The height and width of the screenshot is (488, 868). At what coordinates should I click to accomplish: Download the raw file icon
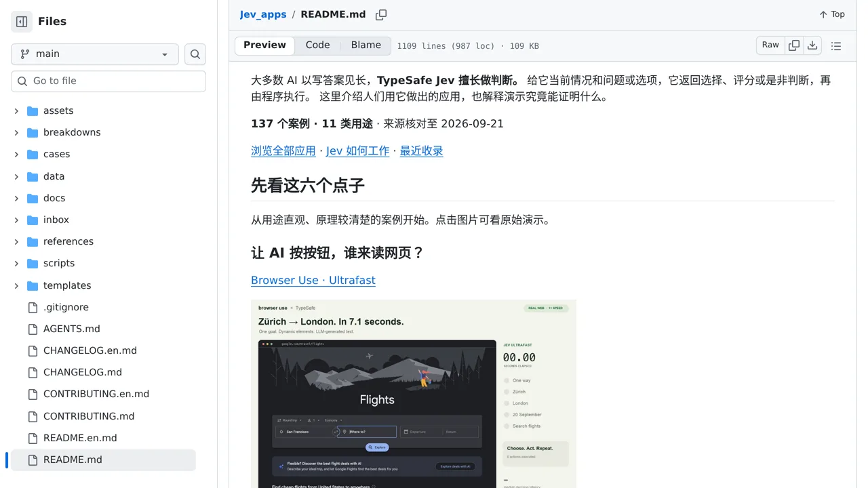click(812, 45)
